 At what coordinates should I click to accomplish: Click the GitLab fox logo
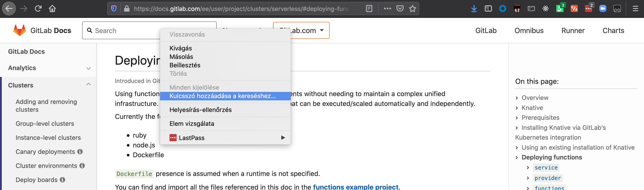point(19,30)
